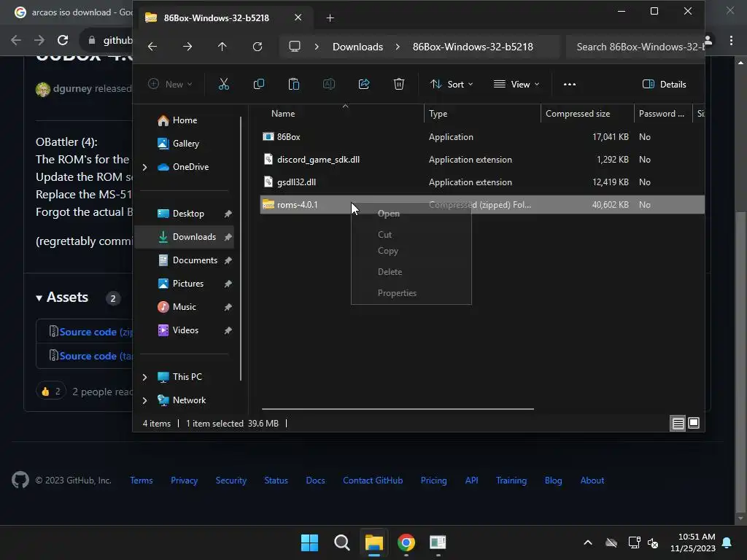Expand the This PC tree node
This screenshot has width=747, height=560.
point(145,377)
